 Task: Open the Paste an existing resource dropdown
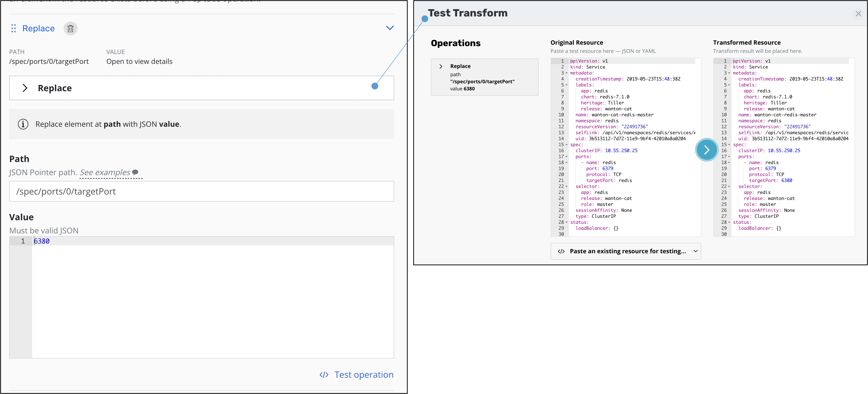click(x=625, y=251)
